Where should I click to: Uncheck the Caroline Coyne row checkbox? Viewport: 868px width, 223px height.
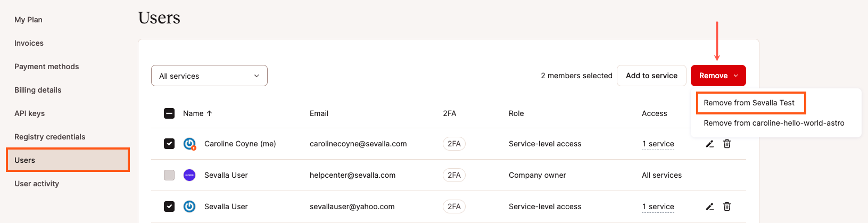point(169,144)
